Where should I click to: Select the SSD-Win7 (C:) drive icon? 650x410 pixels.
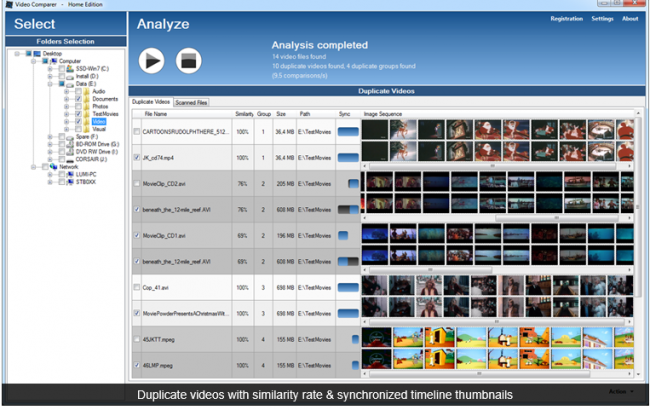pyautogui.click(x=70, y=68)
